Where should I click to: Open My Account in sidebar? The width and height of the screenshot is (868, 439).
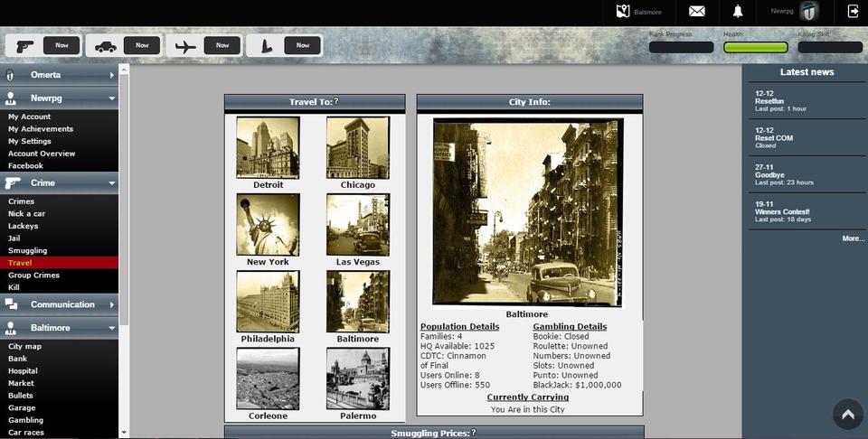(29, 117)
